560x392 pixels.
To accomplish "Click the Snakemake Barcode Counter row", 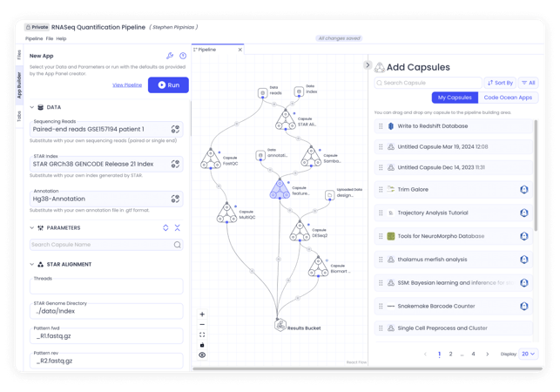I will [453, 307].
